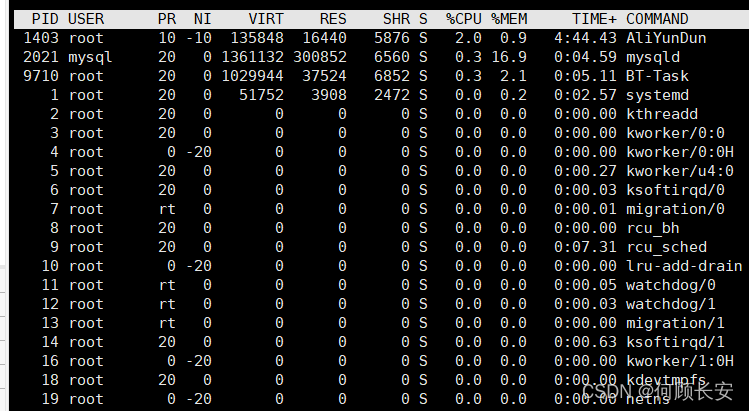Click PID 9710 in the process list
Screen dimensions: 749x411
[41, 76]
